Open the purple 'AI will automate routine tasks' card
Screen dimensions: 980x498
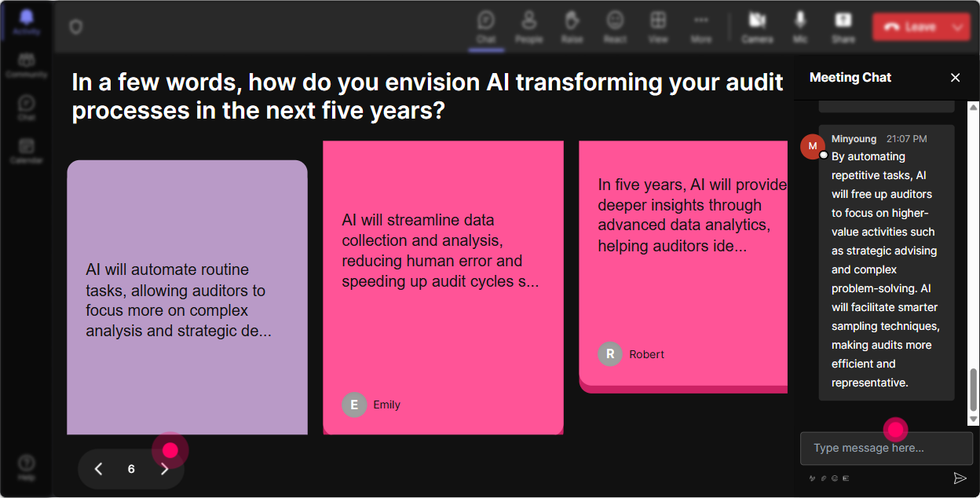tap(187, 298)
